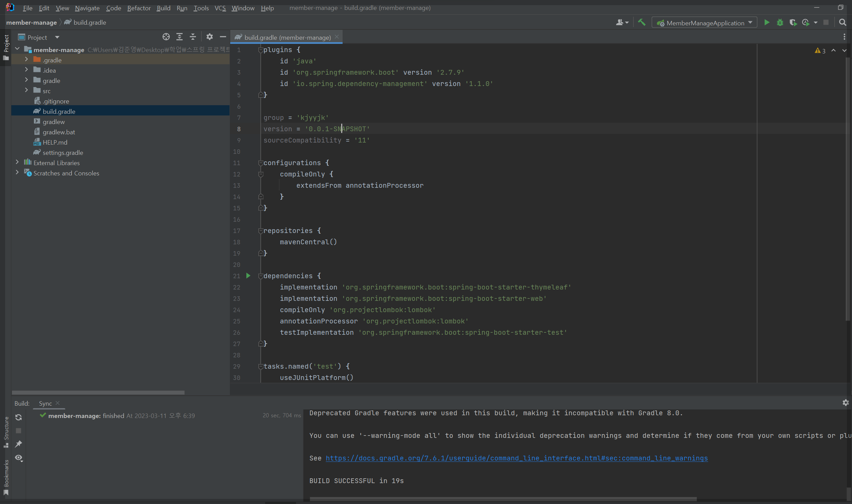The image size is (852, 504).
Task: Click the Search Everywhere magnifier icon
Action: click(x=842, y=23)
